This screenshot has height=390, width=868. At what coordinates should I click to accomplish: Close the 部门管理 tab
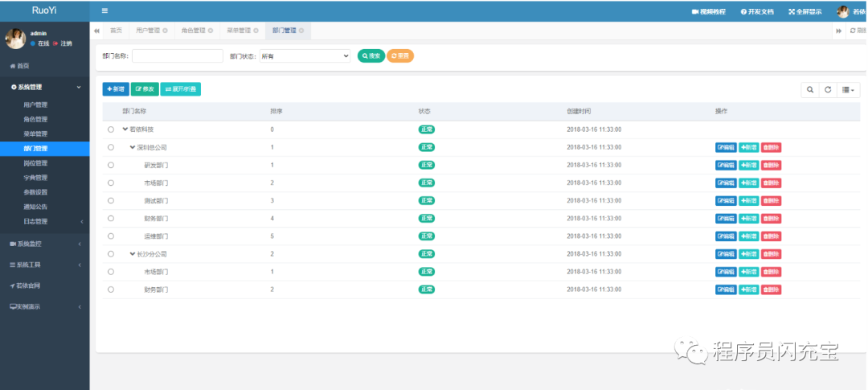coord(301,31)
